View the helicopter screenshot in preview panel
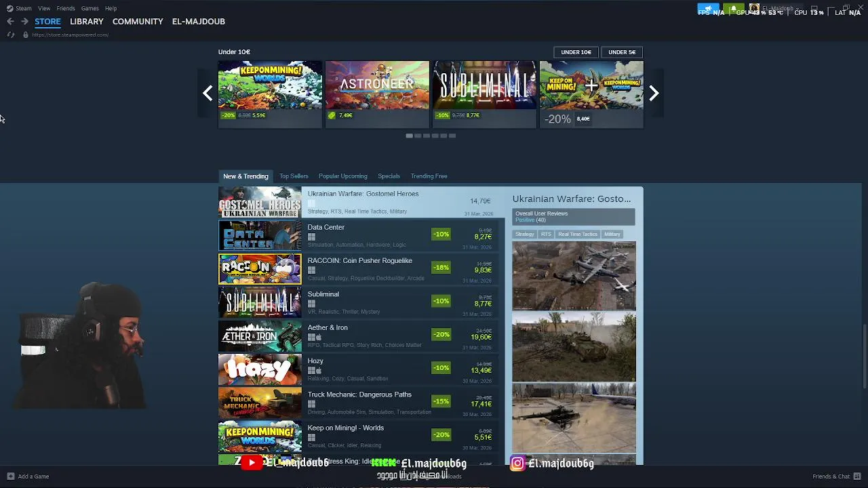Screen dimensions: 868x488 pos(574,418)
